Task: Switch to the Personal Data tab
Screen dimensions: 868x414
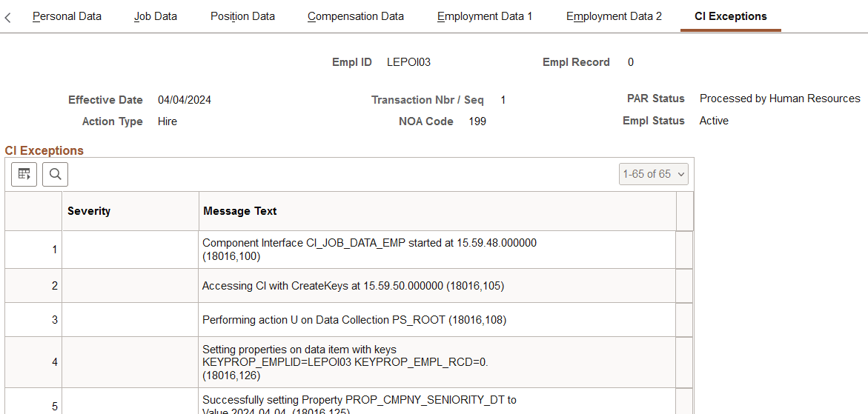Action: click(x=67, y=16)
